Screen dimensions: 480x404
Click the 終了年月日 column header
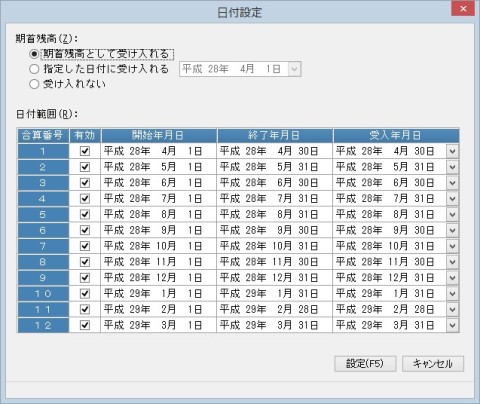[x=275, y=135]
